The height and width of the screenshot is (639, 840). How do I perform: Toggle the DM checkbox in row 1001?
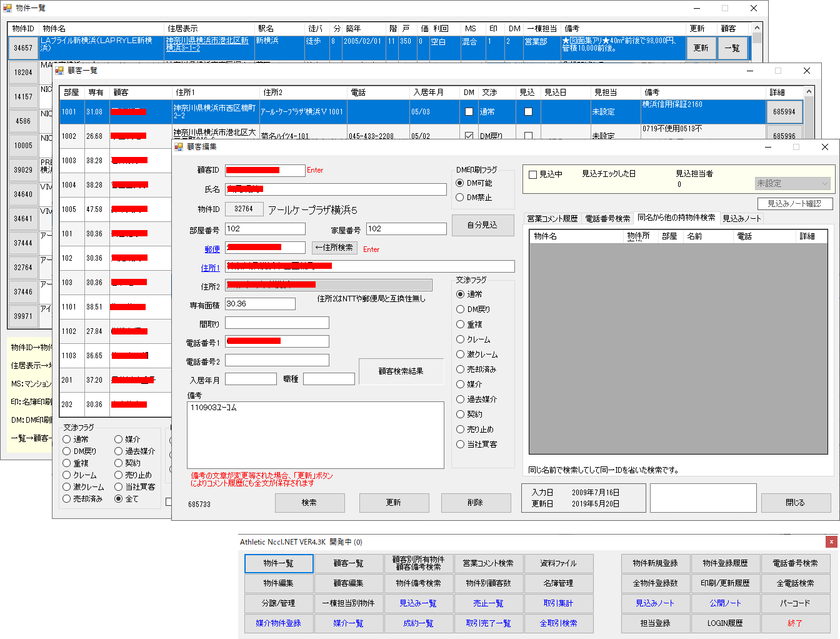[x=469, y=112]
